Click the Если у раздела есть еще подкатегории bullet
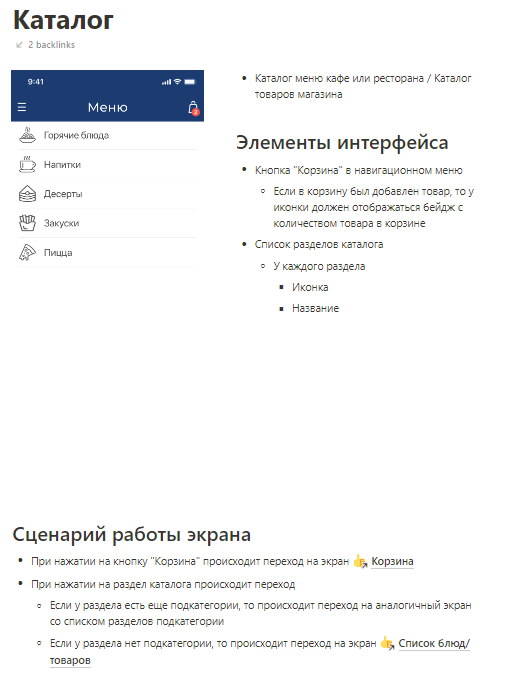Image resolution: width=507 pixels, height=685 pixels. click(260, 613)
